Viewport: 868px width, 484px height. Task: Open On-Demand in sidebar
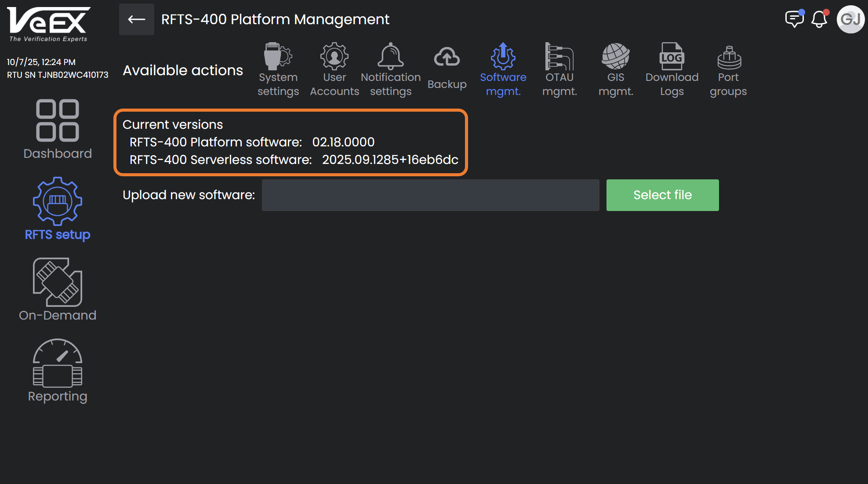(x=58, y=290)
